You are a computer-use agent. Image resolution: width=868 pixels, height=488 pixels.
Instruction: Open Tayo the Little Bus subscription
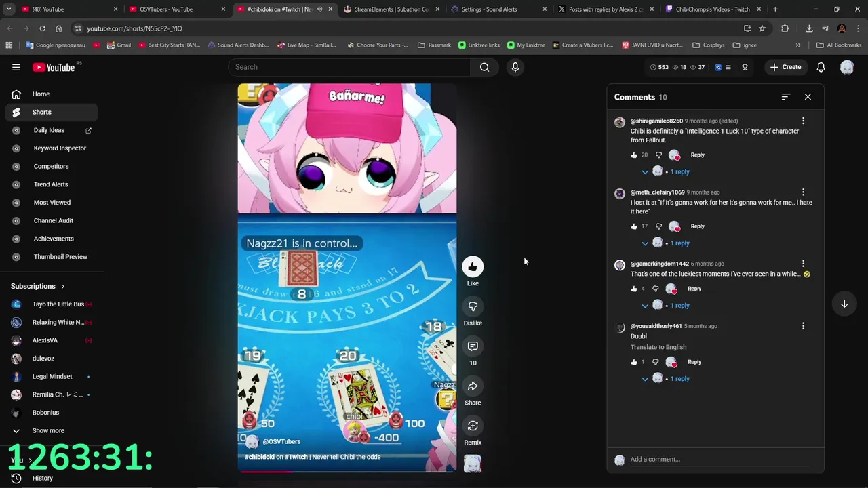pyautogui.click(x=52, y=304)
